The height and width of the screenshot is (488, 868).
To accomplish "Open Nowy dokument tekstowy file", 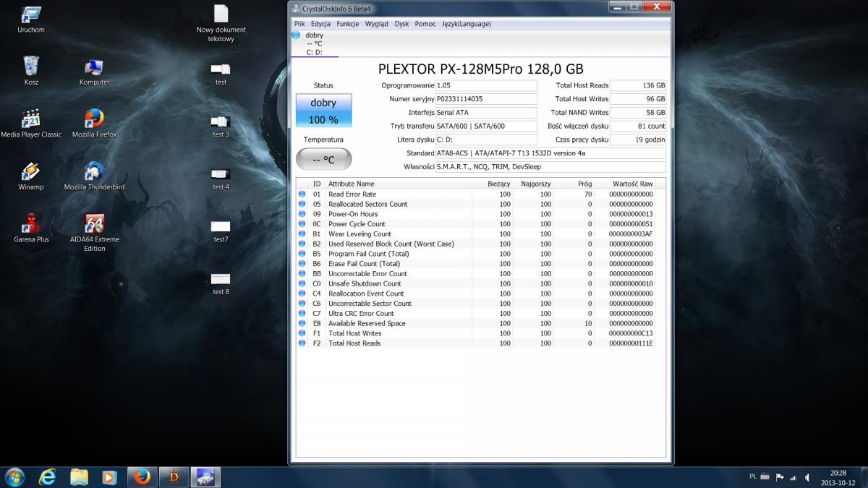I will pyautogui.click(x=221, y=23).
